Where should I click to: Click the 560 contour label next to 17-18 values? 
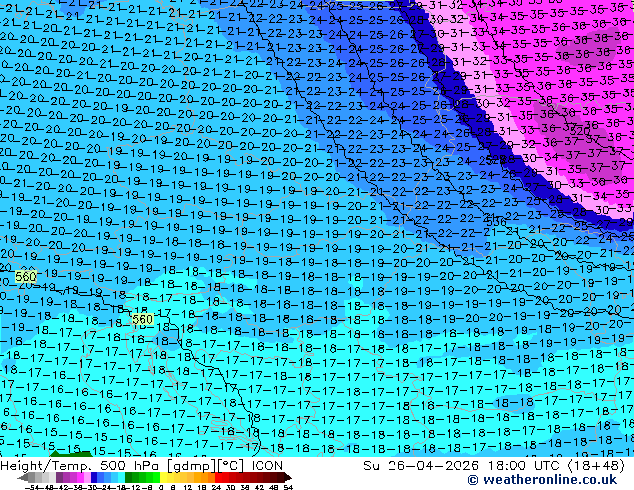pos(143,319)
